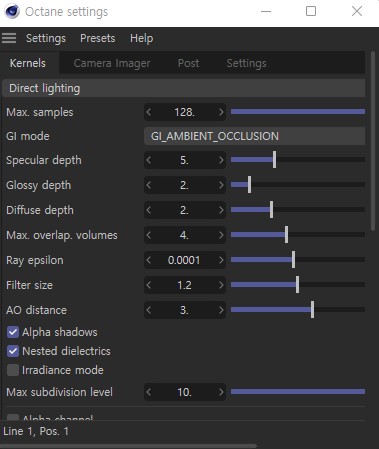Click the 'Max. overlap. volumes' label
This screenshot has height=449, width=379.
(62, 235)
